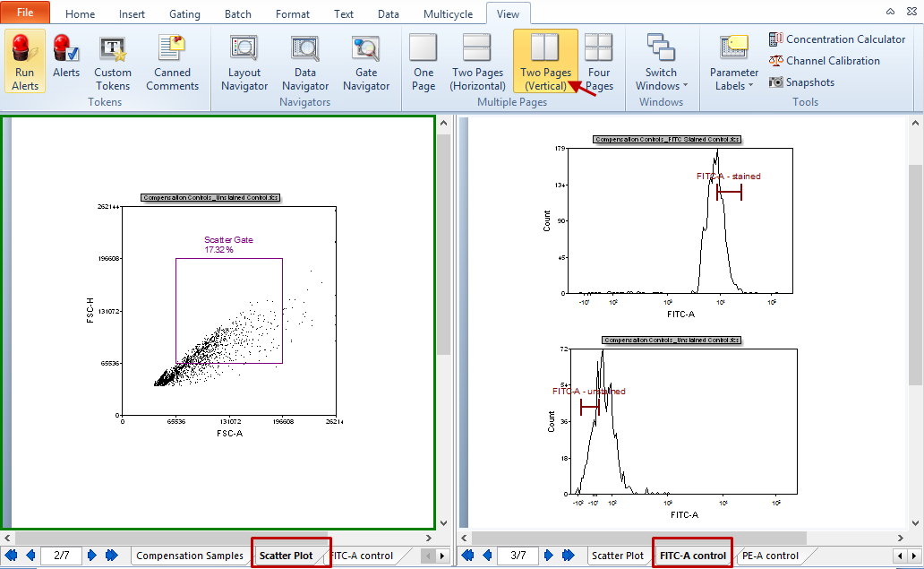Expand the Parameter Labels dropdown
Viewport: 924px width, 569px height.
click(x=733, y=61)
